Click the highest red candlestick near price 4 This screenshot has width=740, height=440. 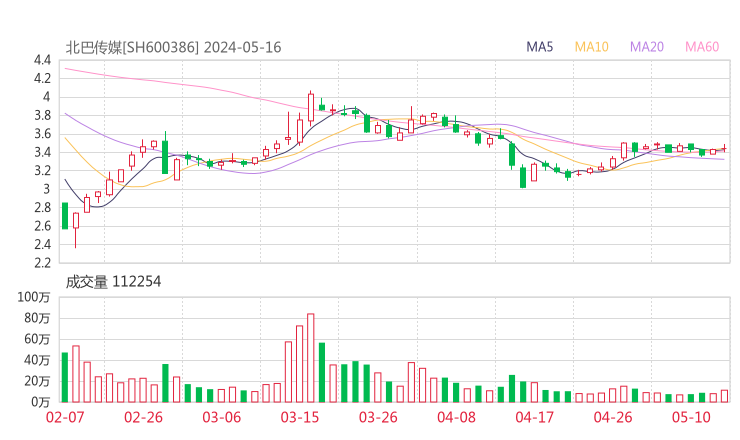[311, 107]
